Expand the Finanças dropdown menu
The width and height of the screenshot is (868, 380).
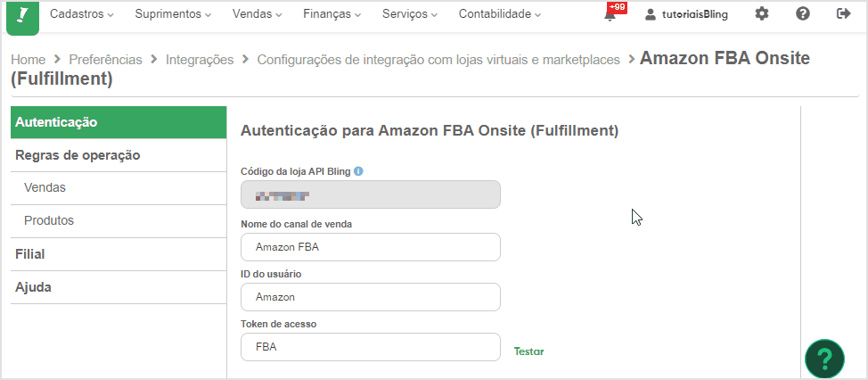tap(332, 14)
